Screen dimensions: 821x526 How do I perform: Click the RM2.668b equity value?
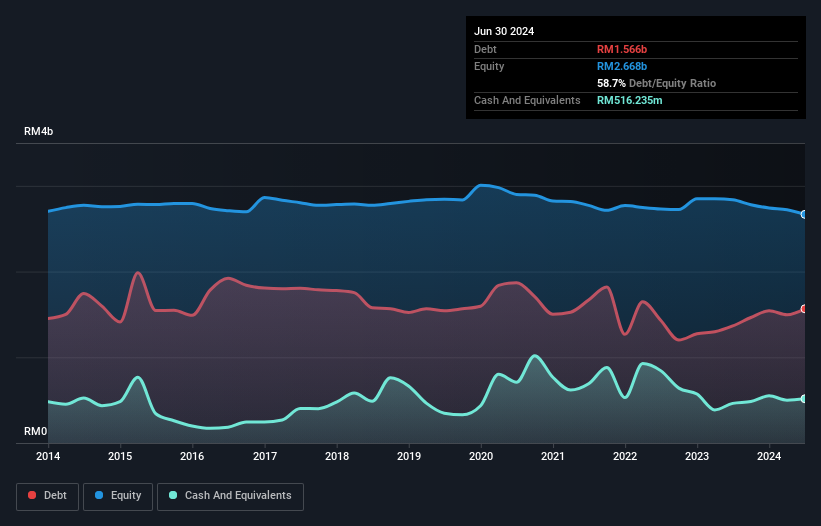click(x=622, y=66)
